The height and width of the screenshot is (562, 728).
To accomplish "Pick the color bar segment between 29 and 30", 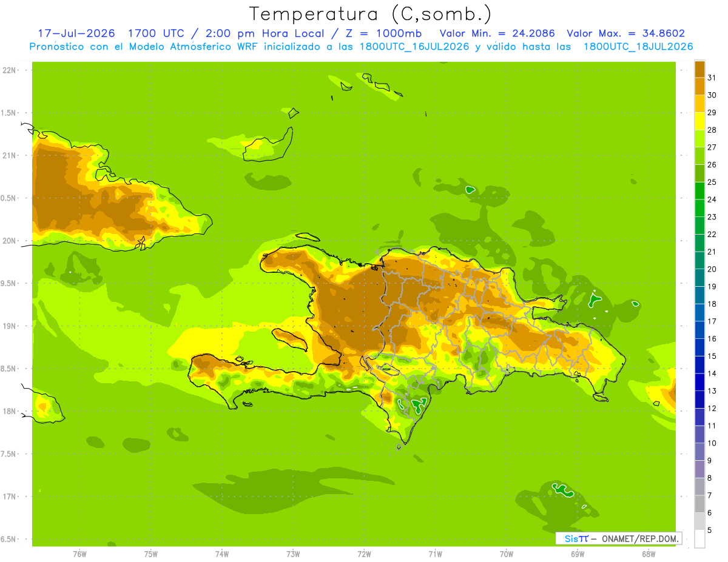I will coord(699,104).
